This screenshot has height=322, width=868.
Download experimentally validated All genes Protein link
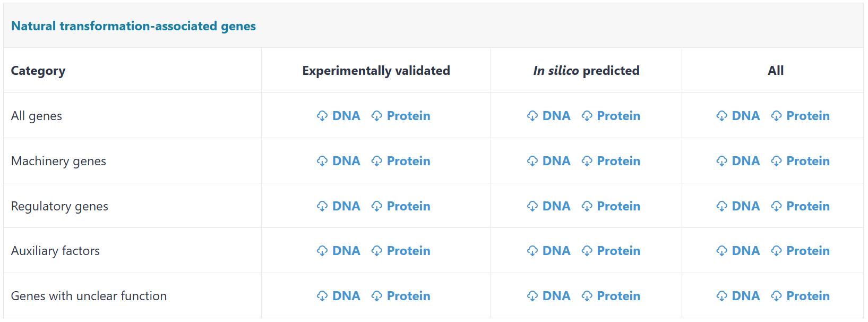point(408,116)
